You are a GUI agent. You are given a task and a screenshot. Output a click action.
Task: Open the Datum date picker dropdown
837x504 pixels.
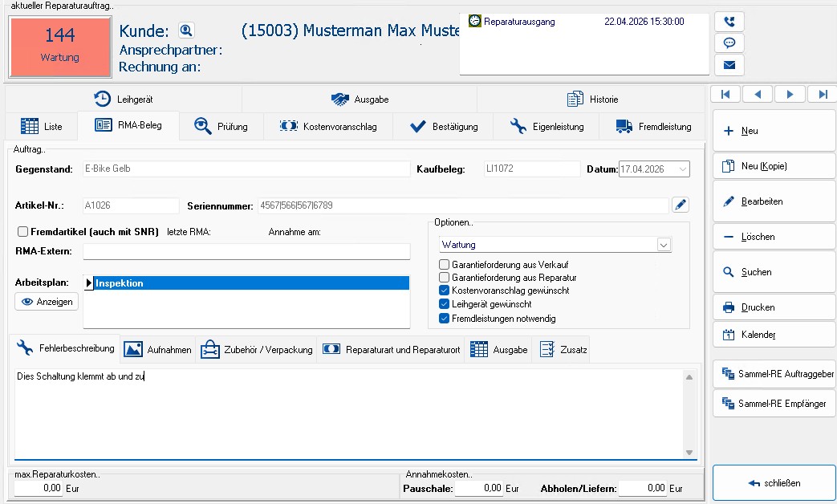(682, 169)
